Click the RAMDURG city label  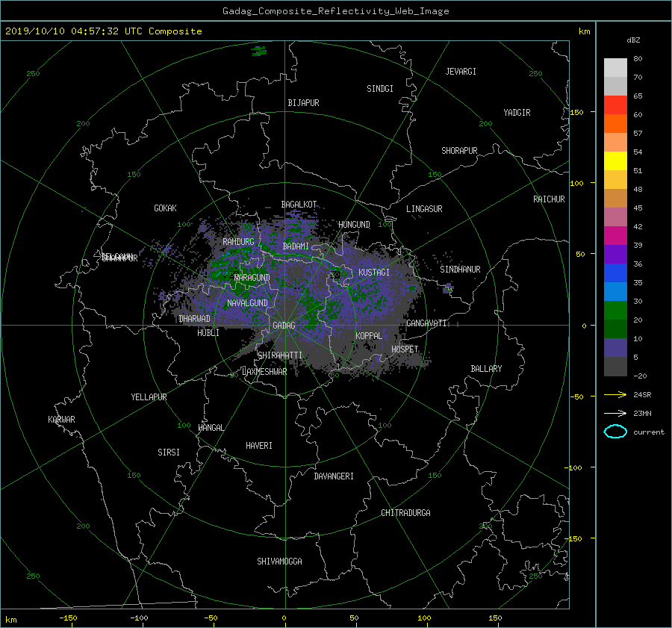pos(238,242)
